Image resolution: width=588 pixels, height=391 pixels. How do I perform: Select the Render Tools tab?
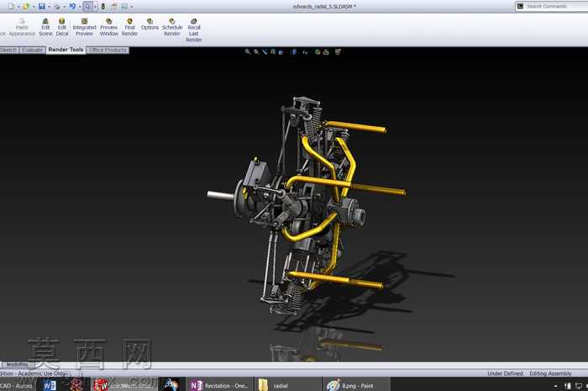tap(66, 50)
